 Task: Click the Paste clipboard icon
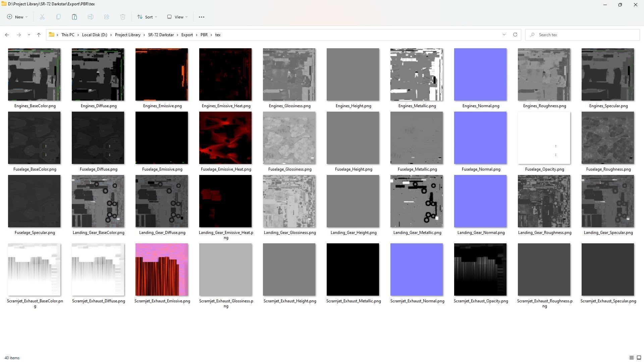(x=74, y=17)
